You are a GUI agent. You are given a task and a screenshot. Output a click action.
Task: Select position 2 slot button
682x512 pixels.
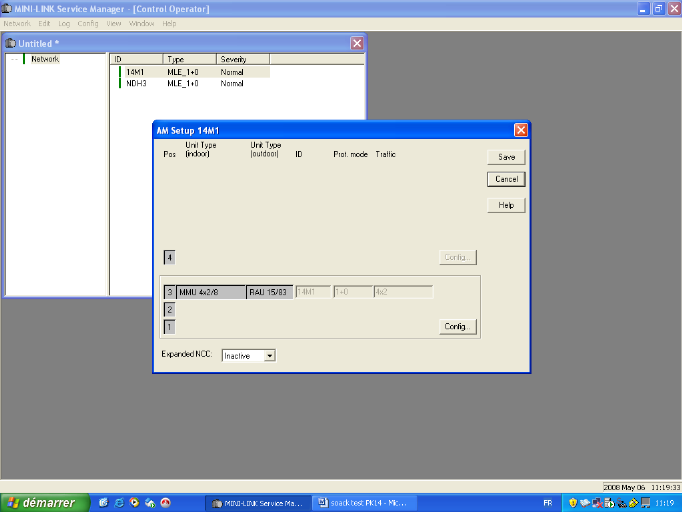click(170, 309)
